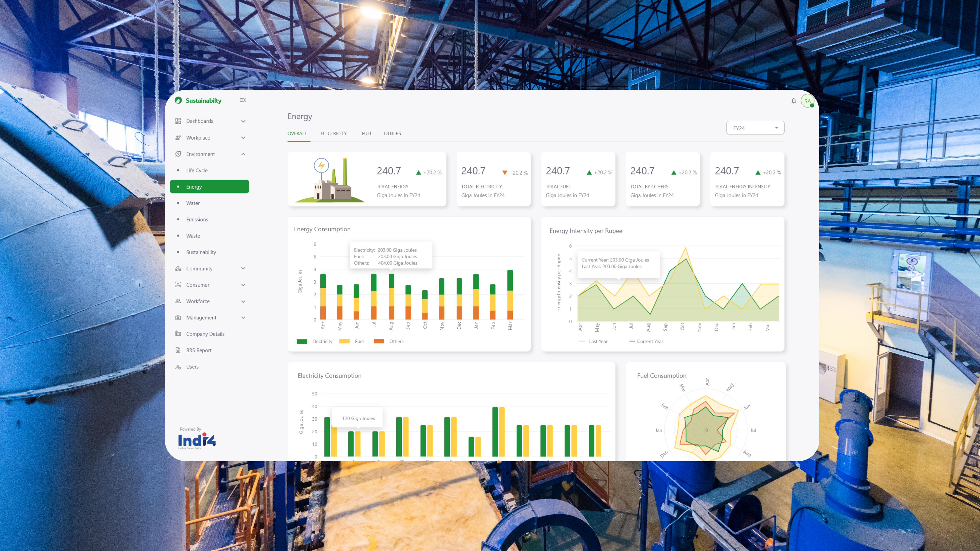Image resolution: width=980 pixels, height=551 pixels.
Task: Toggle Electricity series in Energy Consumption legend
Action: pyautogui.click(x=314, y=341)
